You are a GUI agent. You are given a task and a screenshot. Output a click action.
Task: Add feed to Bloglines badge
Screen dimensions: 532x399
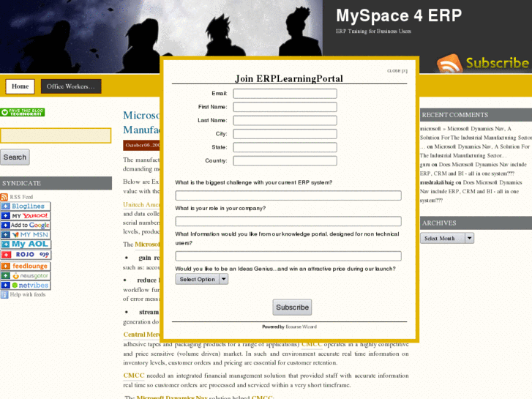click(x=26, y=206)
